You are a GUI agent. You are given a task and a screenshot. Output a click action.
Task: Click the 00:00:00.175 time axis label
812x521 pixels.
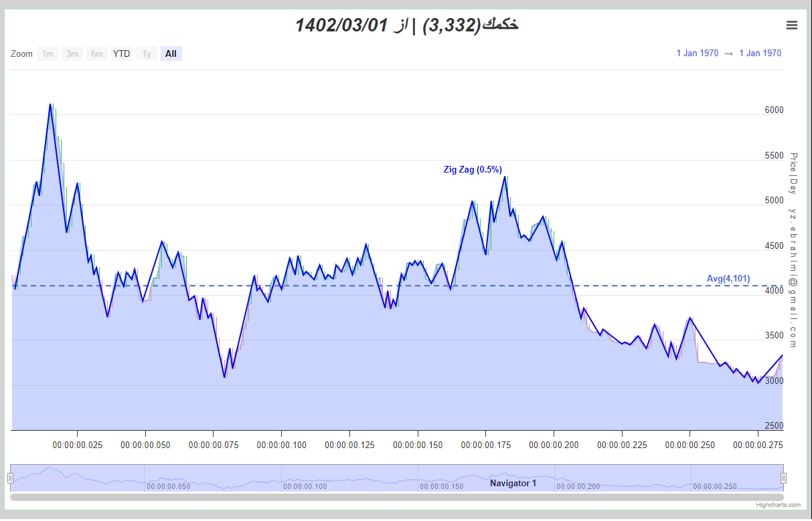click(x=486, y=444)
